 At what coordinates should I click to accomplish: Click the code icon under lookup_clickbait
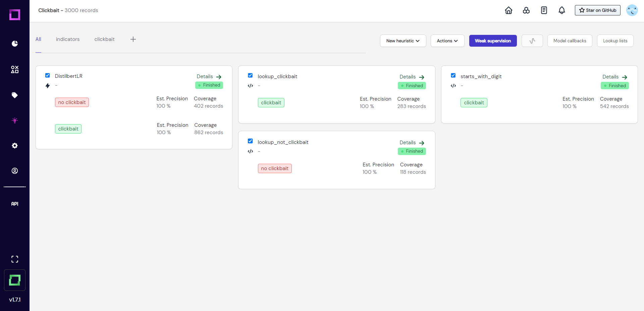[x=250, y=86]
